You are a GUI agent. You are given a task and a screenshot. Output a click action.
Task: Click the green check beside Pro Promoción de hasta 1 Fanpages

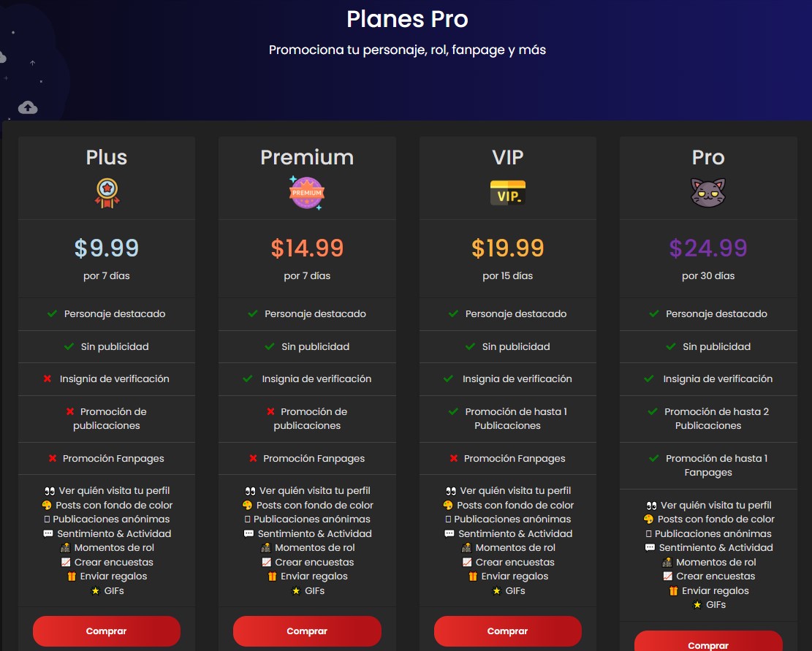pyautogui.click(x=654, y=459)
